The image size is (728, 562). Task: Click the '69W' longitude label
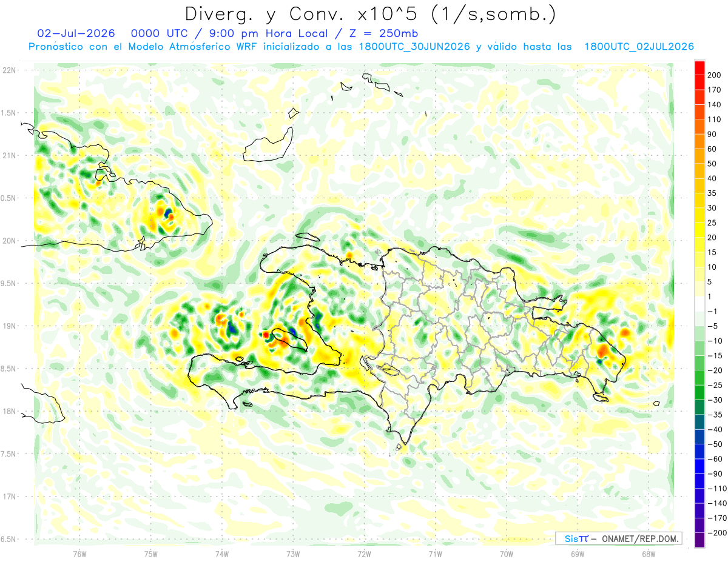coord(578,553)
